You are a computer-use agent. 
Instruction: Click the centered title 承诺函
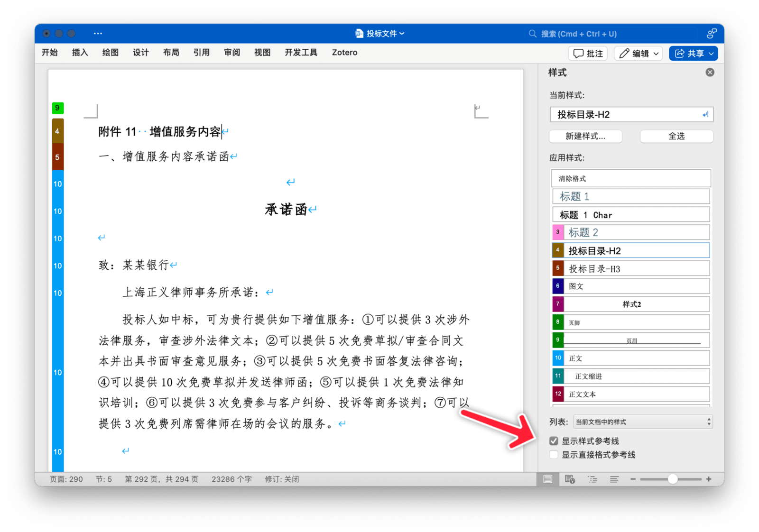pyautogui.click(x=286, y=209)
